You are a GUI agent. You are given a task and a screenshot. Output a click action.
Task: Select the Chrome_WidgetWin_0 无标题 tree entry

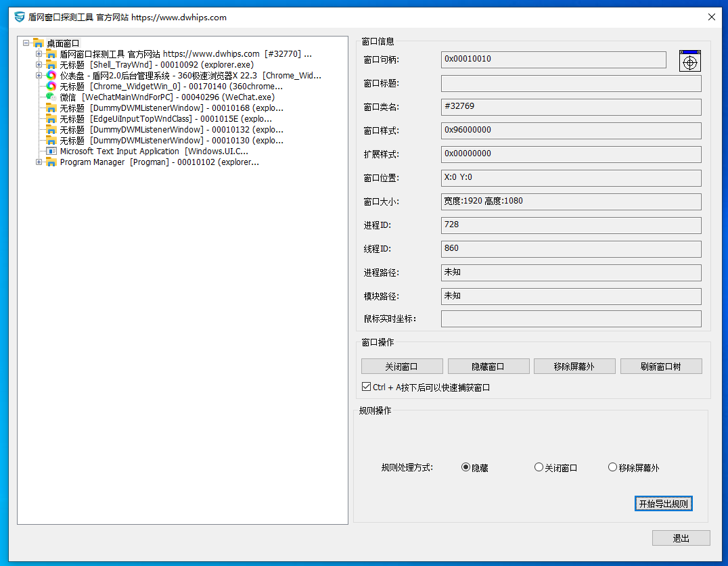click(170, 87)
